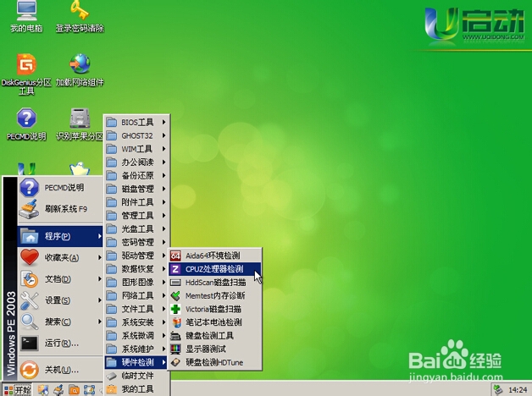
Task: Click the quick launch folder search icon
Action: point(74,390)
